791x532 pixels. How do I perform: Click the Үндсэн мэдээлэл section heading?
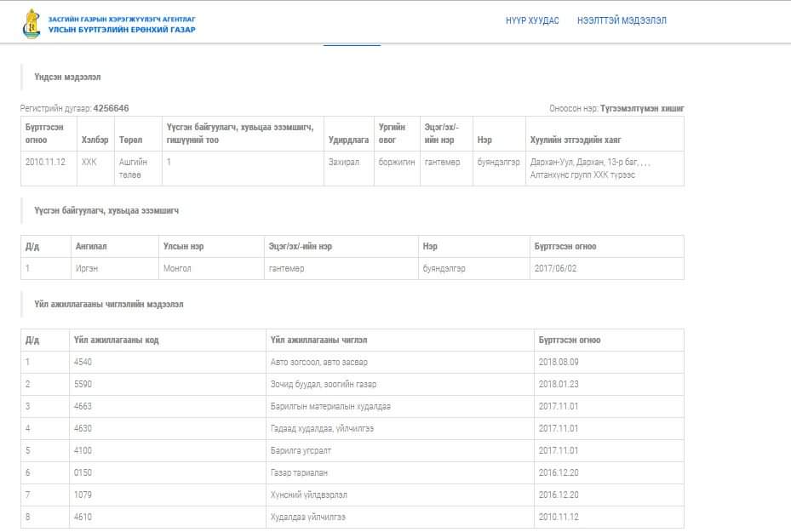click(x=67, y=77)
